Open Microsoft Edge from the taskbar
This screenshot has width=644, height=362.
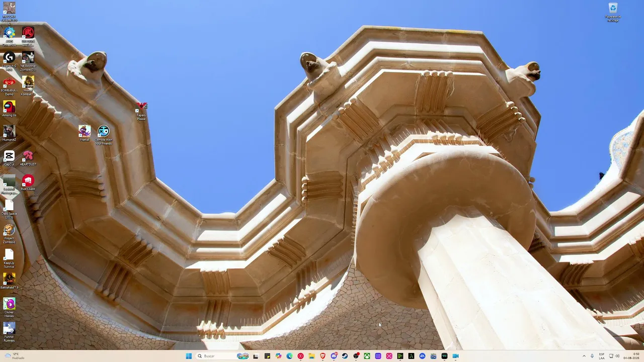289,356
